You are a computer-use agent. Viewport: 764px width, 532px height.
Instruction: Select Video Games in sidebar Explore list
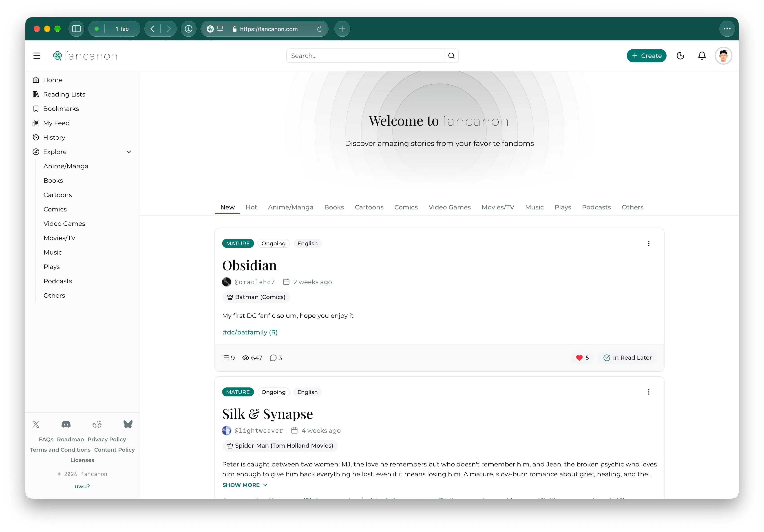64,224
